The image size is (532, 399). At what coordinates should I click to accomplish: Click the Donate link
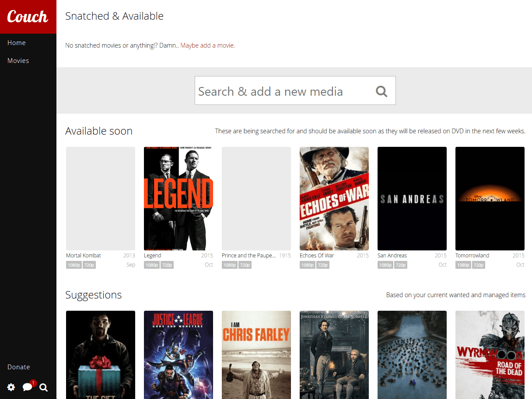[x=19, y=367]
